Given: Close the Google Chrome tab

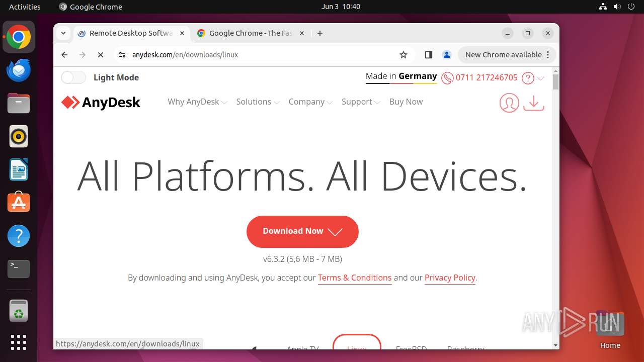Looking at the screenshot, I should coord(302,33).
